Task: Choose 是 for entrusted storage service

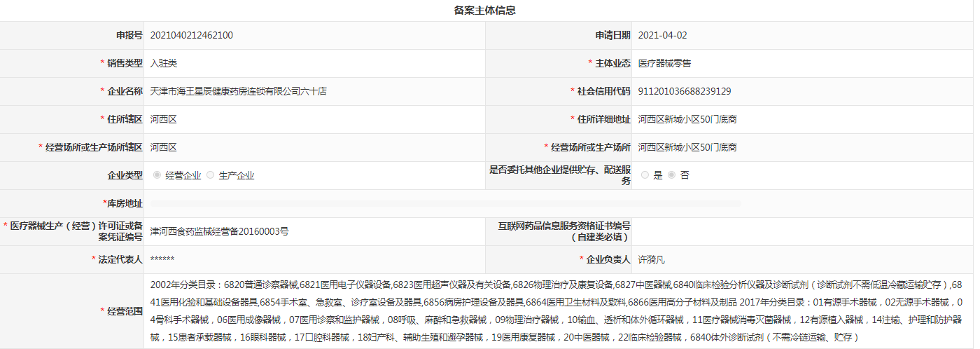Action: click(x=645, y=175)
